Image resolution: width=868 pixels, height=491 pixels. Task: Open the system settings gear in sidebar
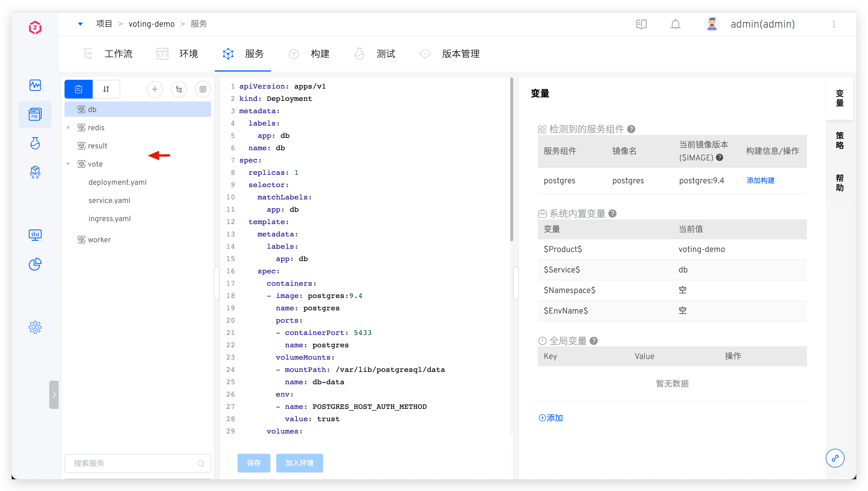(35, 327)
